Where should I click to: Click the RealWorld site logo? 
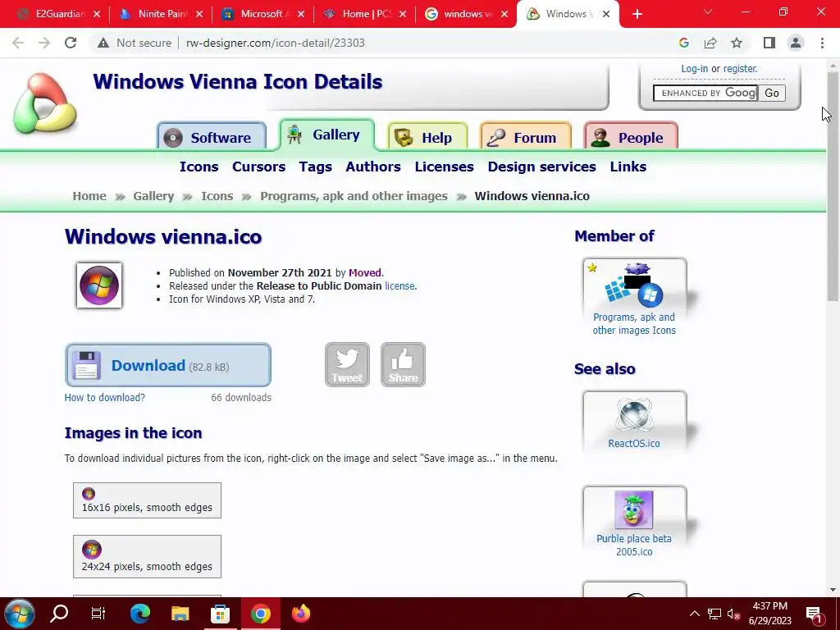[45, 103]
